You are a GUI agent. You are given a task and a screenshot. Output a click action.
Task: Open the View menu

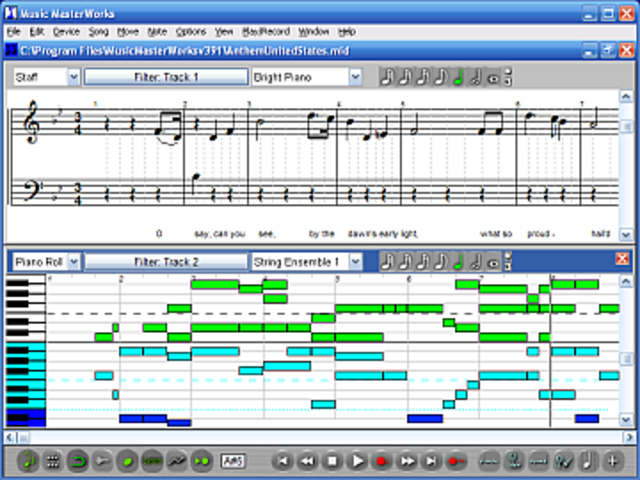tap(224, 32)
